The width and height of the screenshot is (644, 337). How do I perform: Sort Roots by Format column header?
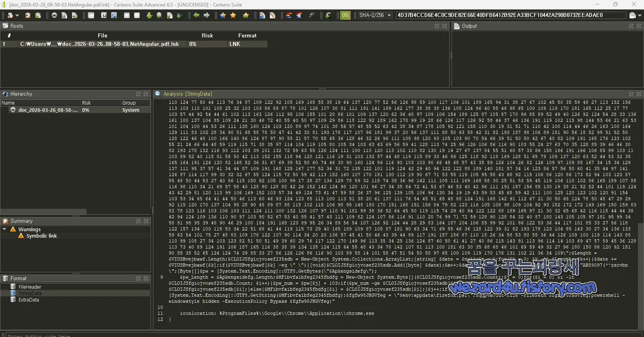(247, 36)
